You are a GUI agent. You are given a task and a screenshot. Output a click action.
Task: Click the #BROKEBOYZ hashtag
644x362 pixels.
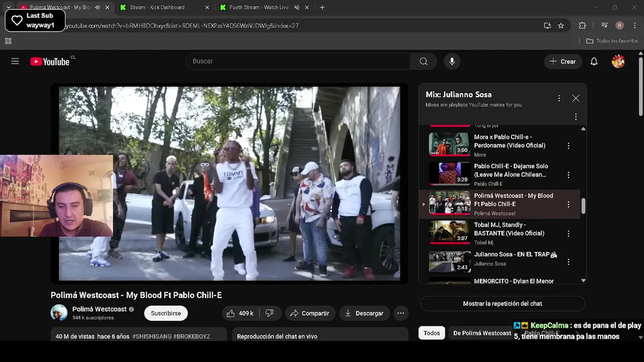[192, 336]
